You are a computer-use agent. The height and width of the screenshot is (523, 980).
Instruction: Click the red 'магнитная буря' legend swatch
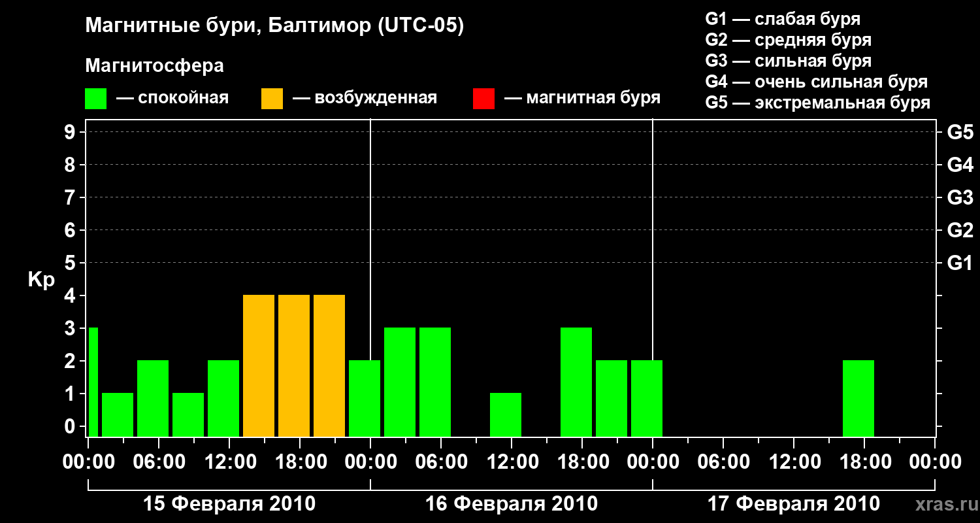pyautogui.click(x=484, y=99)
